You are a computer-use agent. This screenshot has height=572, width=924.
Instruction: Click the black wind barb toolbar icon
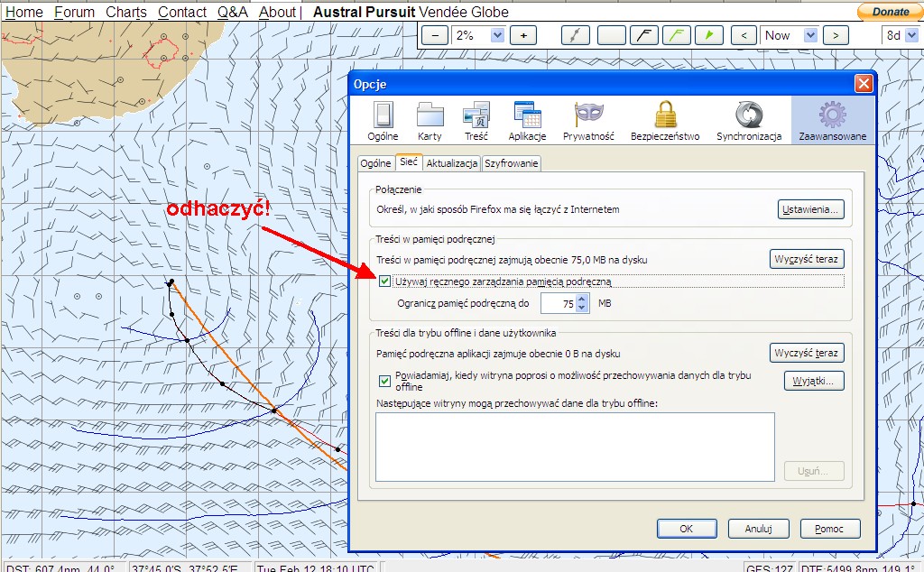642,36
